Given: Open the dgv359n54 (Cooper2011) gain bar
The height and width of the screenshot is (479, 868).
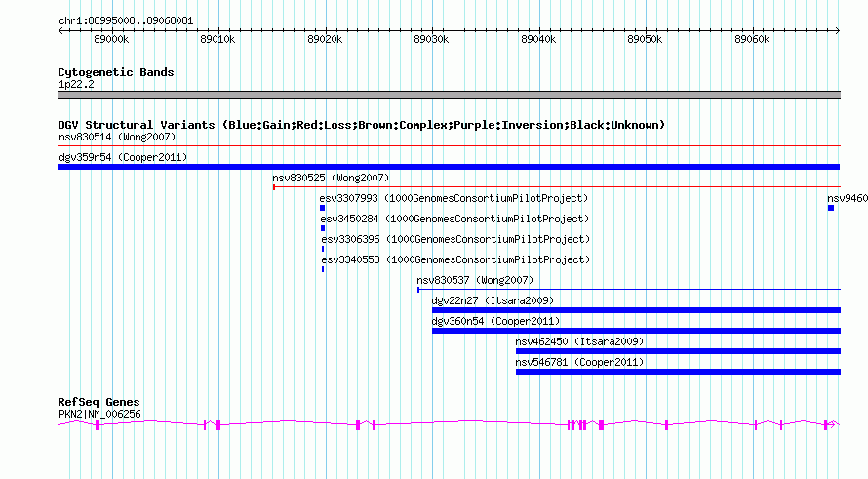Looking at the screenshot, I should pyautogui.click(x=449, y=167).
